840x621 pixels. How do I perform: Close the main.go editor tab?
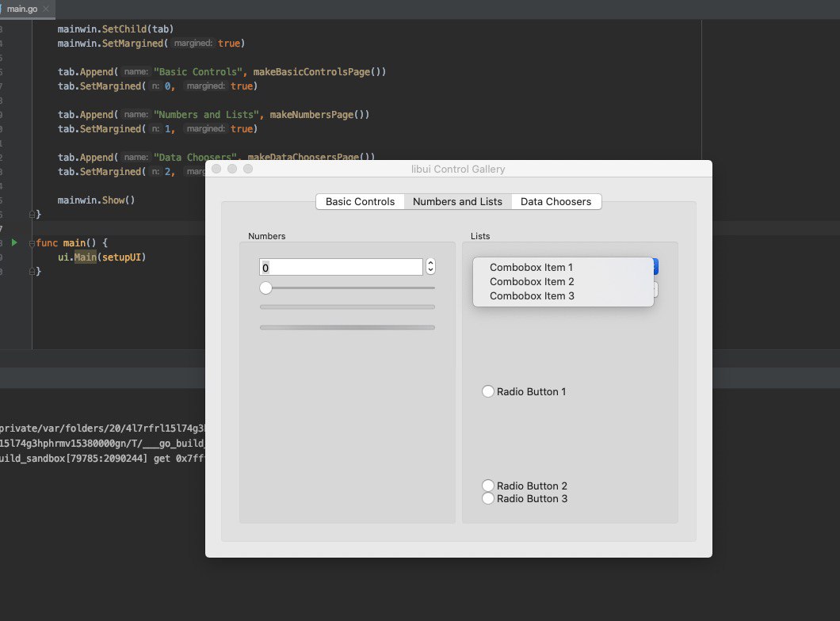pyautogui.click(x=46, y=9)
